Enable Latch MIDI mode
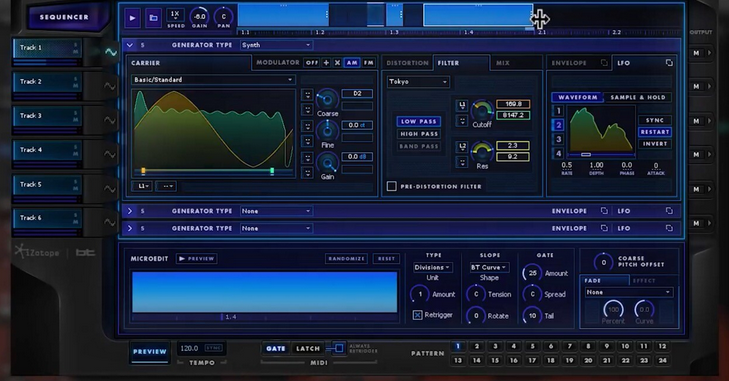 [x=308, y=348]
